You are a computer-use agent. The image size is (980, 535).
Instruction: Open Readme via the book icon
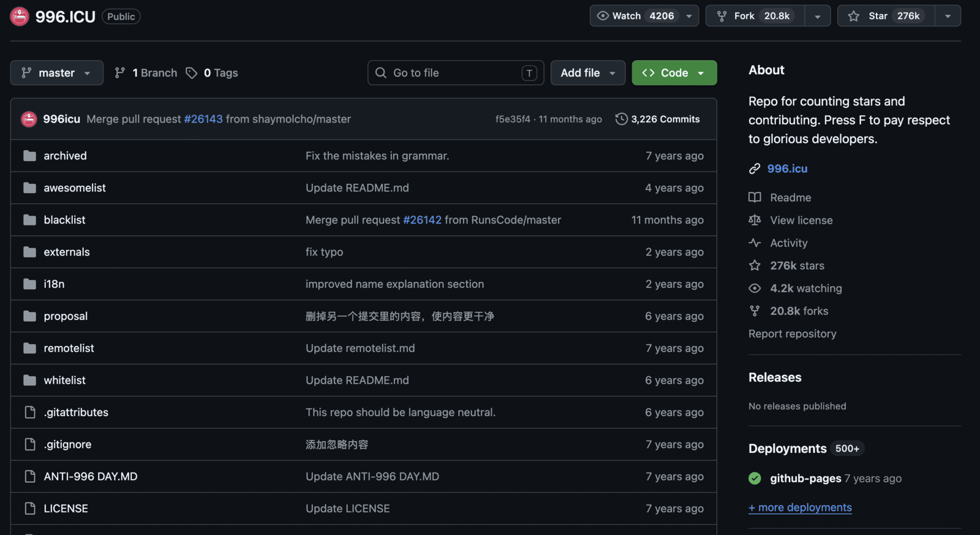pos(755,197)
